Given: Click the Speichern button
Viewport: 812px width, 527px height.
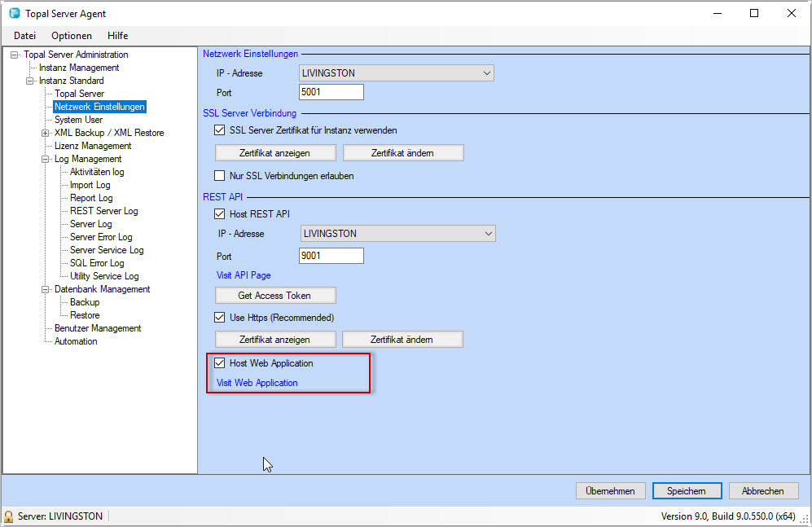Looking at the screenshot, I should (687, 491).
